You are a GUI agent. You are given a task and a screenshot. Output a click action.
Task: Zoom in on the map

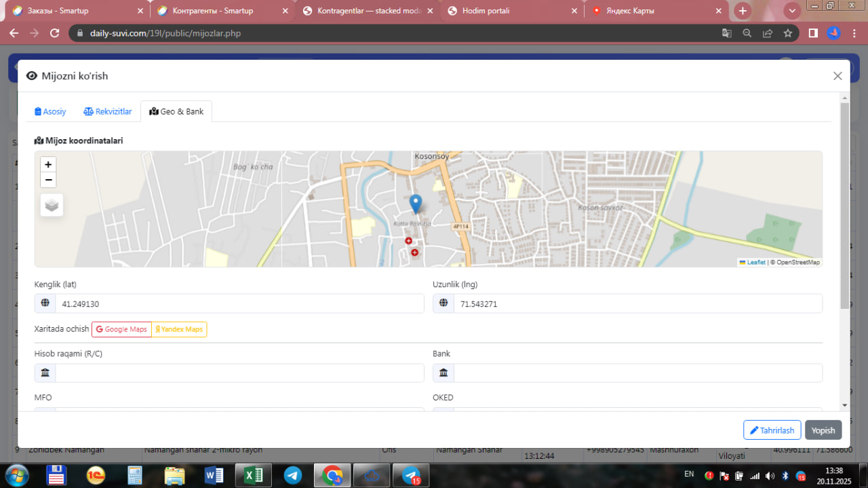coord(48,164)
